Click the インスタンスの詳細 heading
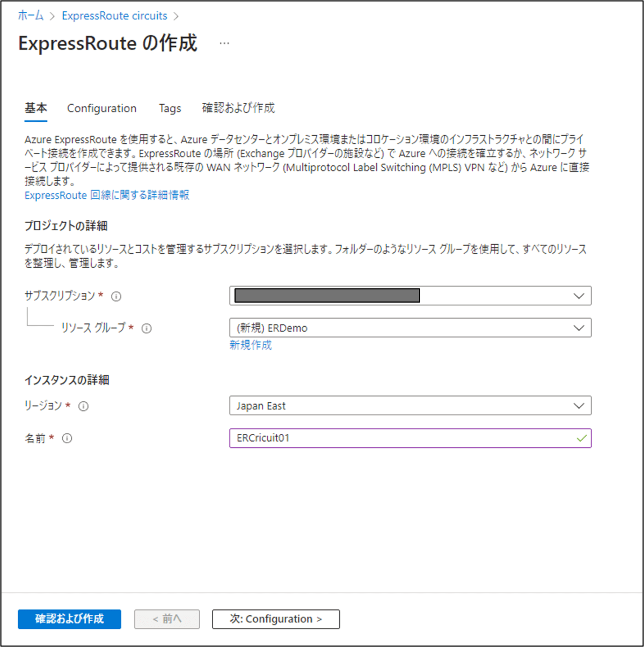Screen dimensions: 644x647 point(67,380)
